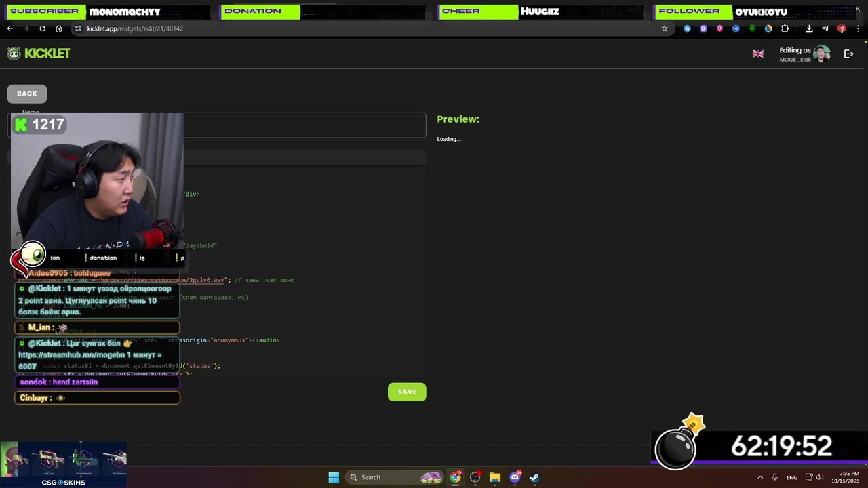The image size is (868, 488).
Task: Open File Explorer from the taskbar
Action: pyautogui.click(x=495, y=477)
